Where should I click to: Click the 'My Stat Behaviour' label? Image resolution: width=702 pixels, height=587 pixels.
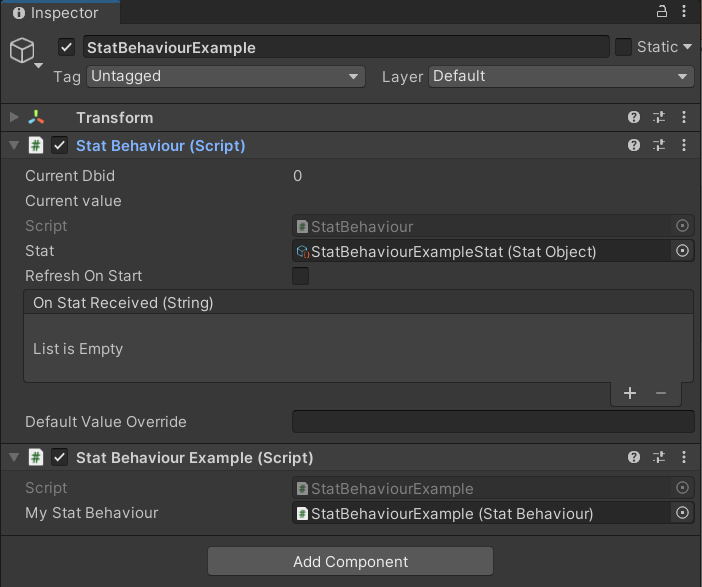tap(92, 513)
